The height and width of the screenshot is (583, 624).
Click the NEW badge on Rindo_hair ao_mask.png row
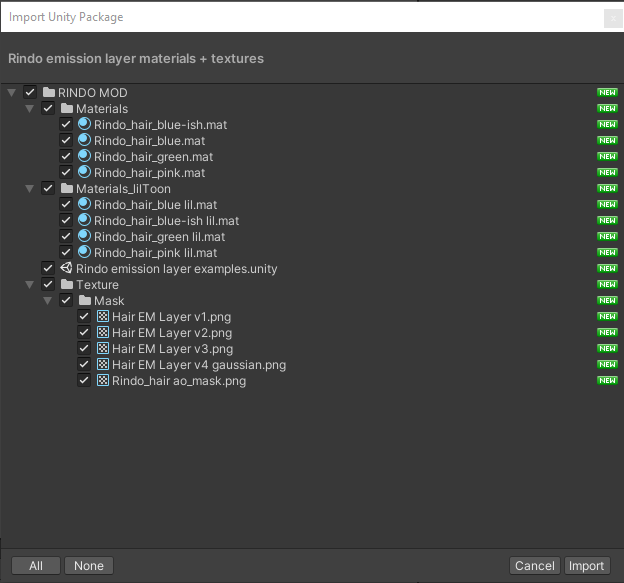click(607, 380)
